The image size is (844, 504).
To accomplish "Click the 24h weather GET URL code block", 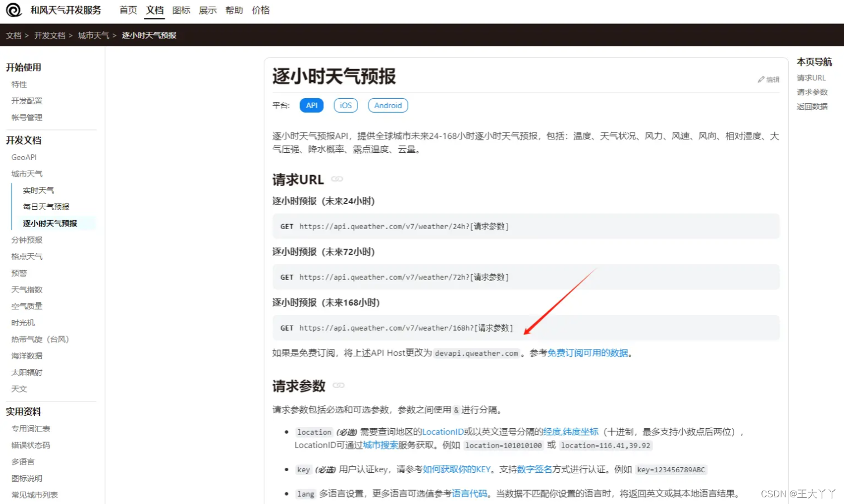I will tap(526, 226).
